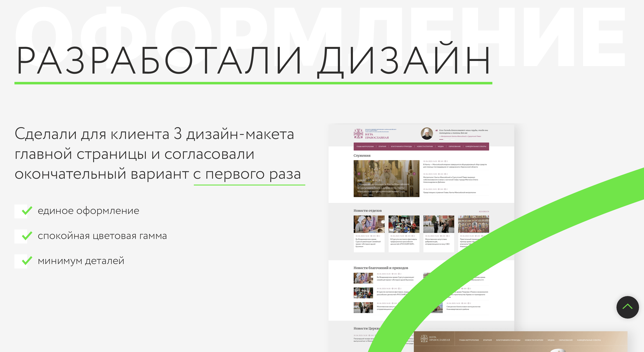
Task: Open Кафедральные соборы in burgundy navigation
Action: point(475,146)
